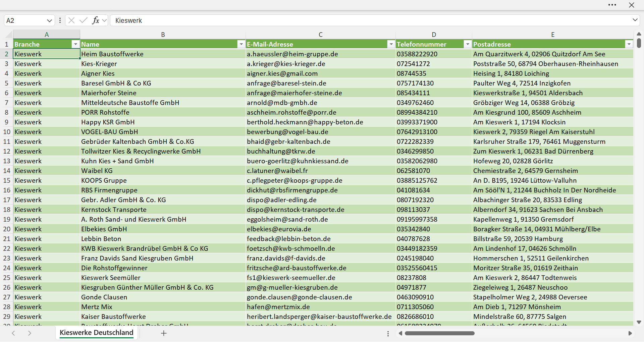This screenshot has width=644, height=342.
Task: Click the name box options dots icon
Action: [60, 20]
